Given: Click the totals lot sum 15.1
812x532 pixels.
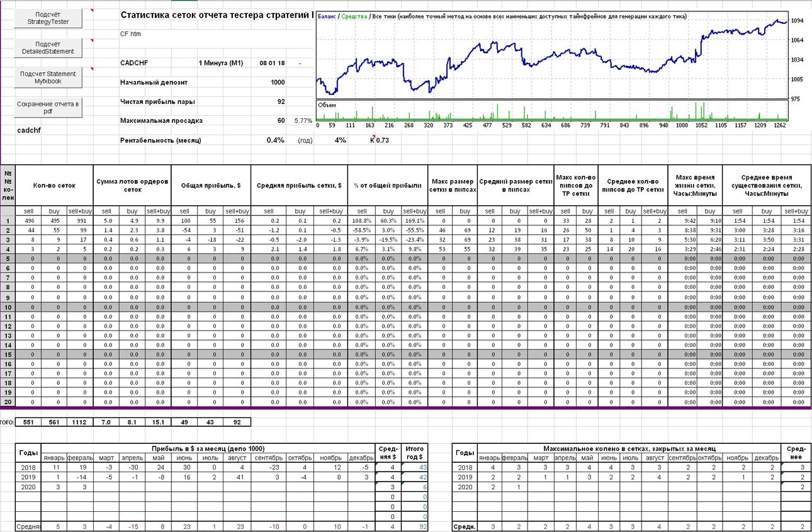Looking at the screenshot, I should click(158, 422).
